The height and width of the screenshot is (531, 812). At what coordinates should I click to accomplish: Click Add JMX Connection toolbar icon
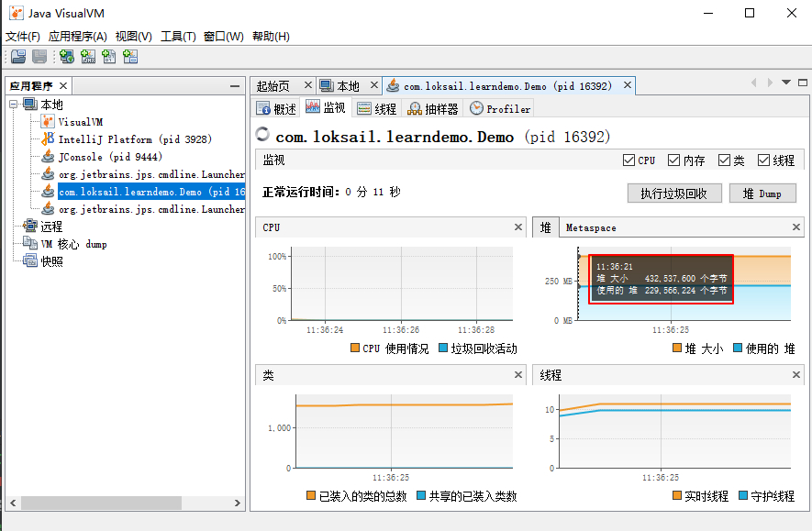pos(88,57)
